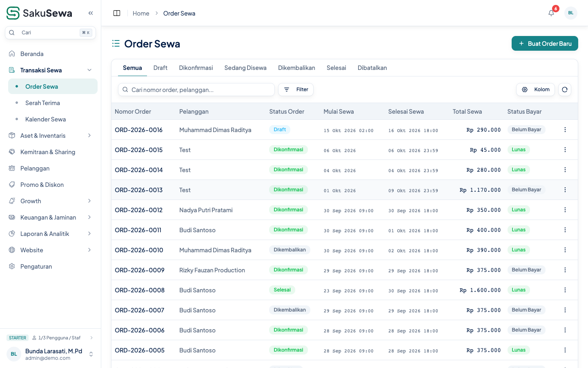Switch to the Sedang Disewa tab
588x368 pixels.
click(245, 68)
